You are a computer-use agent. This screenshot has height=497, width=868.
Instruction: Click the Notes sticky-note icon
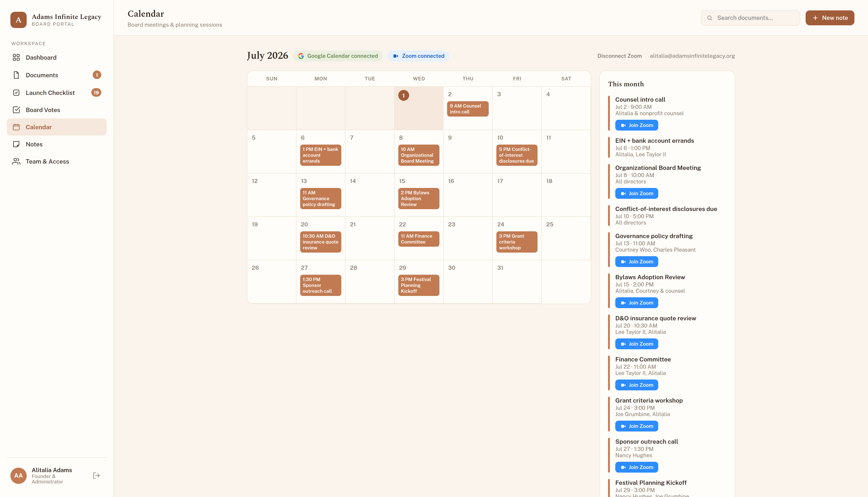pyautogui.click(x=16, y=144)
